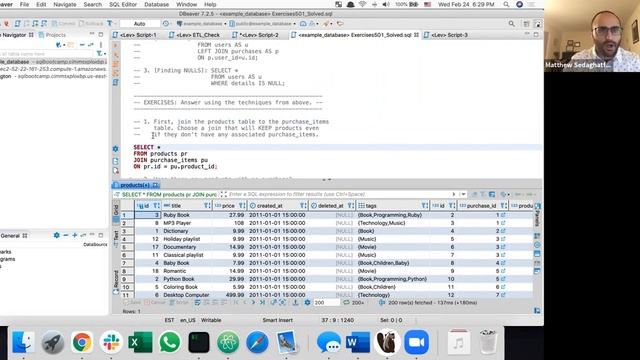Click the result settings gear icon

click(307, 302)
